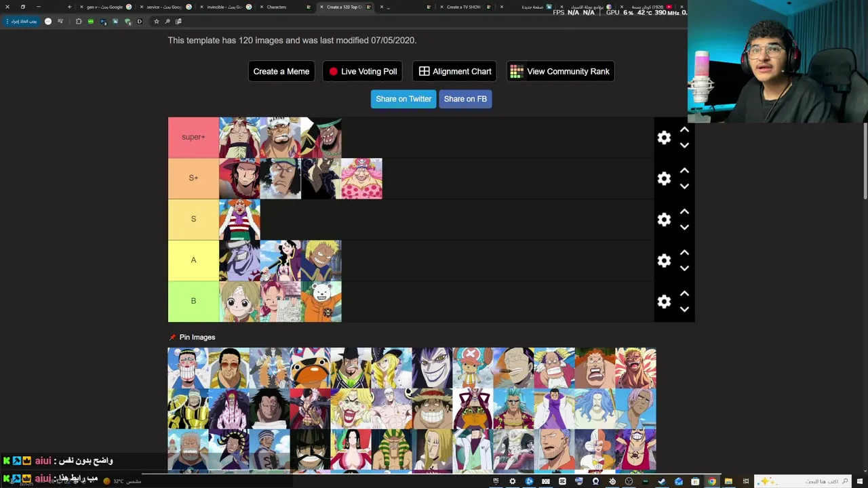Screen dimensions: 868x488
Task: Switch to the gen v Google search tab
Action: 104,7
